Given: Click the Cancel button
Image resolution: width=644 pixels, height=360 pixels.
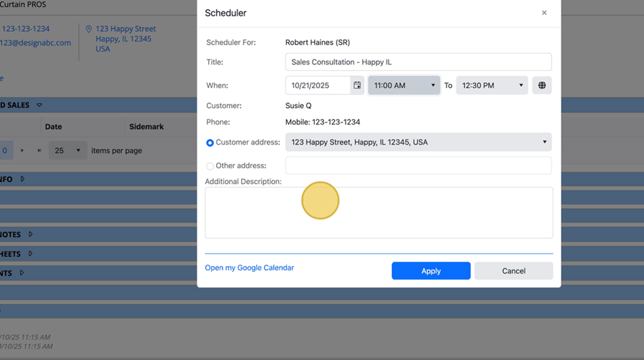Looking at the screenshot, I should click(x=513, y=271).
